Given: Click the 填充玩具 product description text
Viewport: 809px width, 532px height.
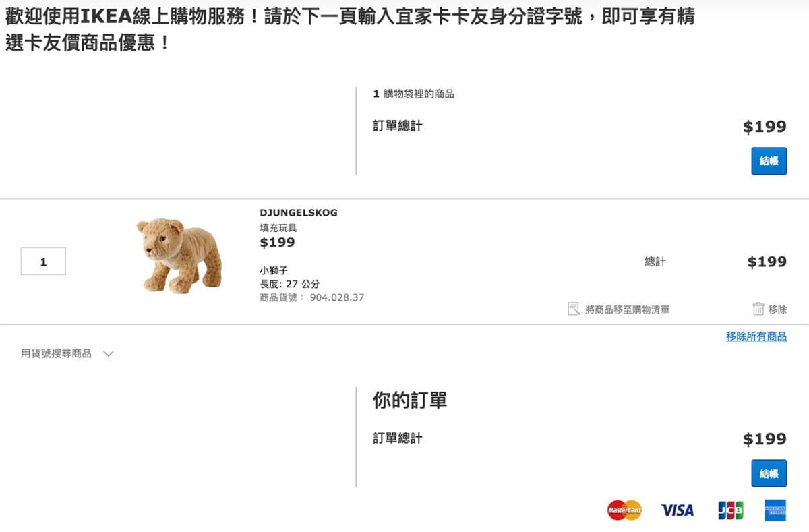Looking at the screenshot, I should point(278,228).
